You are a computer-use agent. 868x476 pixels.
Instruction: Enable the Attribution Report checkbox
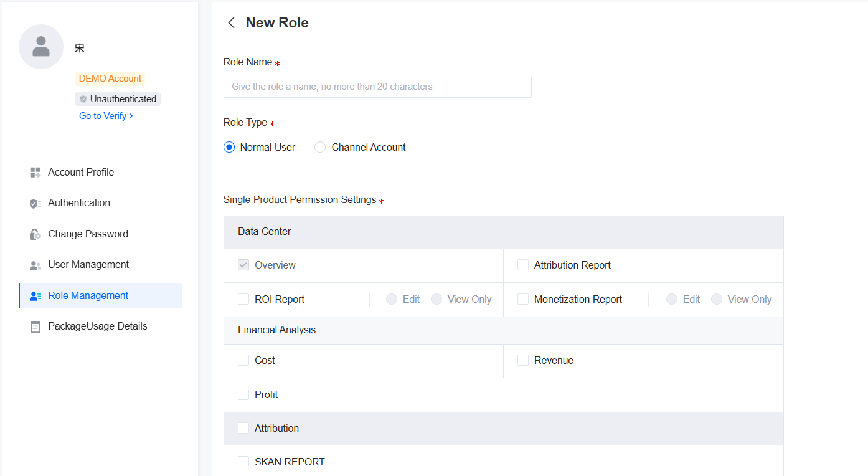tap(523, 265)
